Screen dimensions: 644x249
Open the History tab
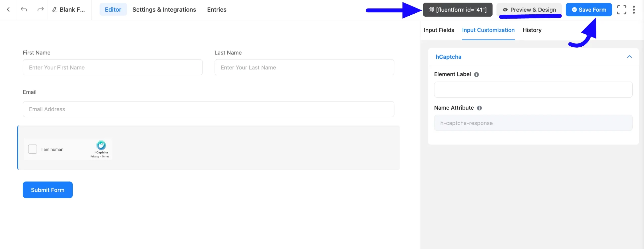(x=532, y=30)
